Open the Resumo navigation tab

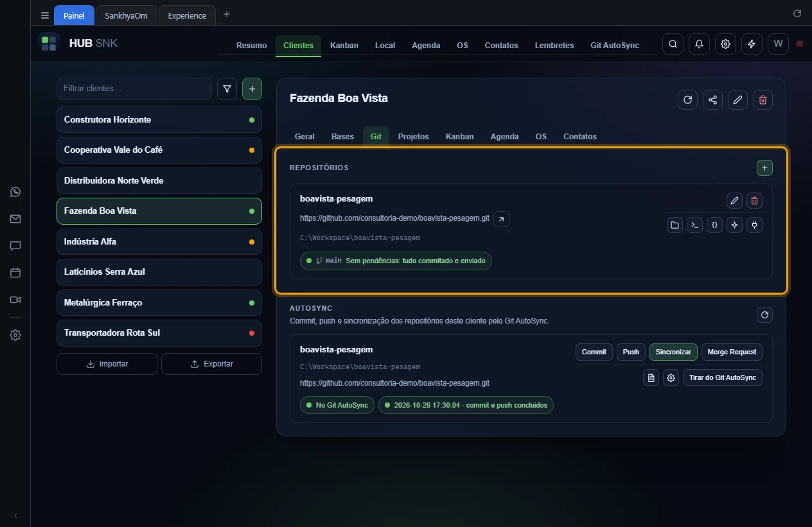coord(251,46)
